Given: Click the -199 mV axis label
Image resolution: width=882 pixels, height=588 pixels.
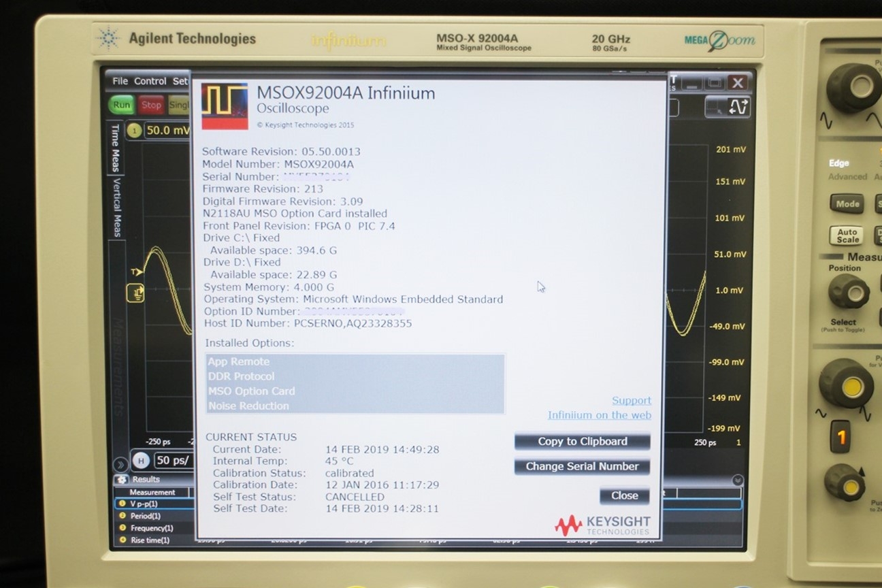Looking at the screenshot, I should coord(725,428).
